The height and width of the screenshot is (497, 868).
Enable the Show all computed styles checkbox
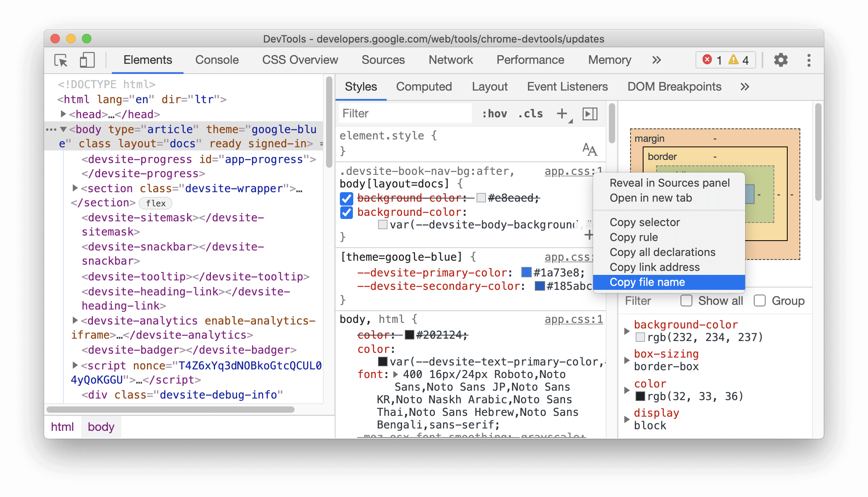pos(686,300)
